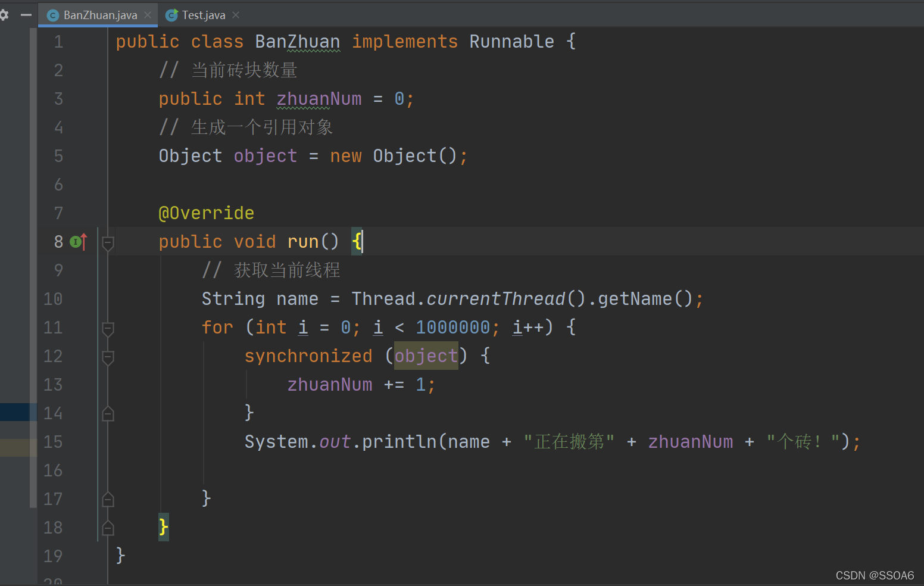Image resolution: width=924 pixels, height=586 pixels.
Task: Click the comment 当前砖块数量
Action: [x=244, y=70]
